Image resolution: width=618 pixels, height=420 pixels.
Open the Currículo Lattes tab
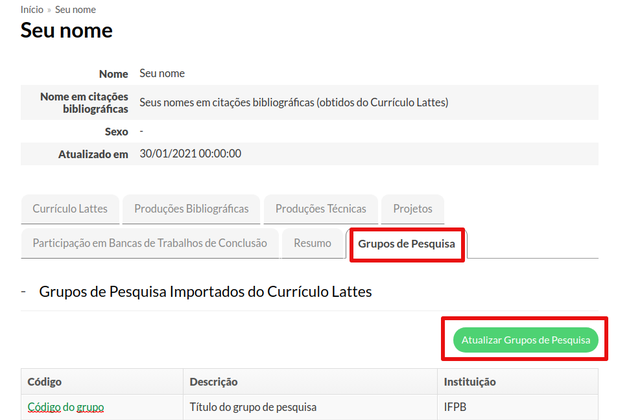(x=70, y=209)
